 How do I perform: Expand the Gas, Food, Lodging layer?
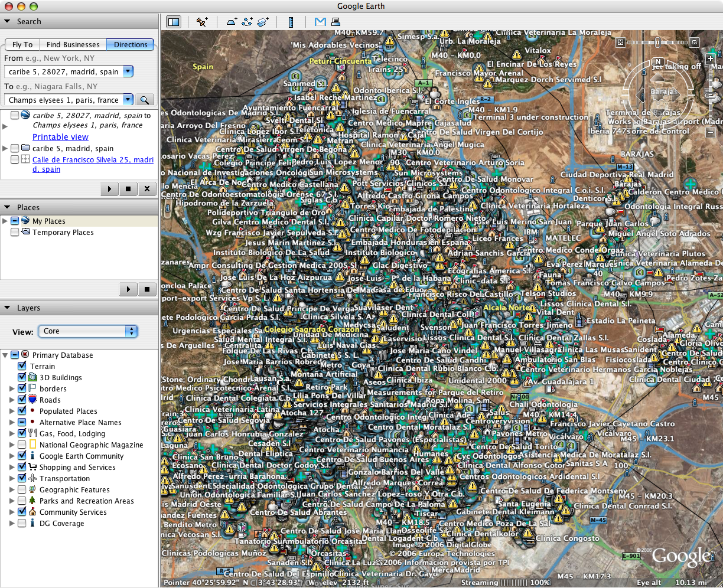pos(12,434)
